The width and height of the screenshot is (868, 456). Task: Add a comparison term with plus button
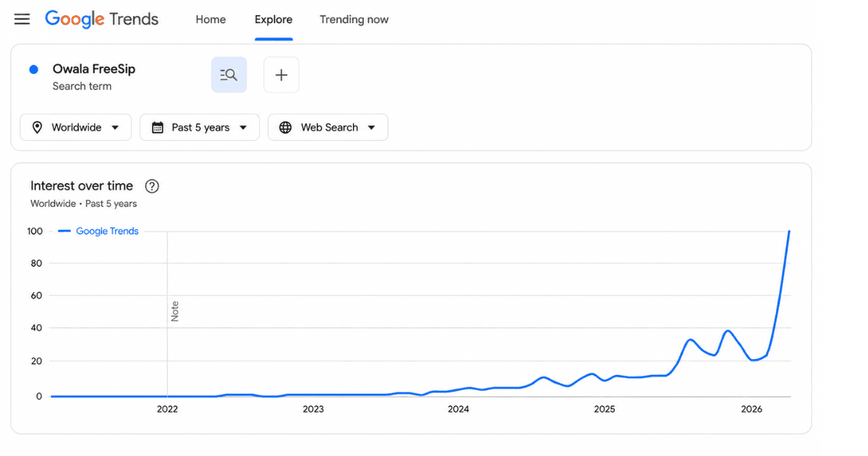pos(281,75)
